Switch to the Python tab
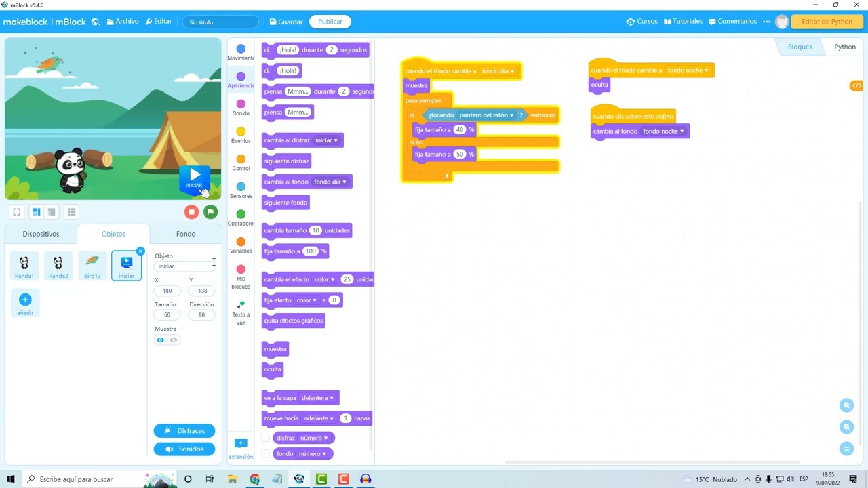The image size is (868, 488). (x=845, y=47)
